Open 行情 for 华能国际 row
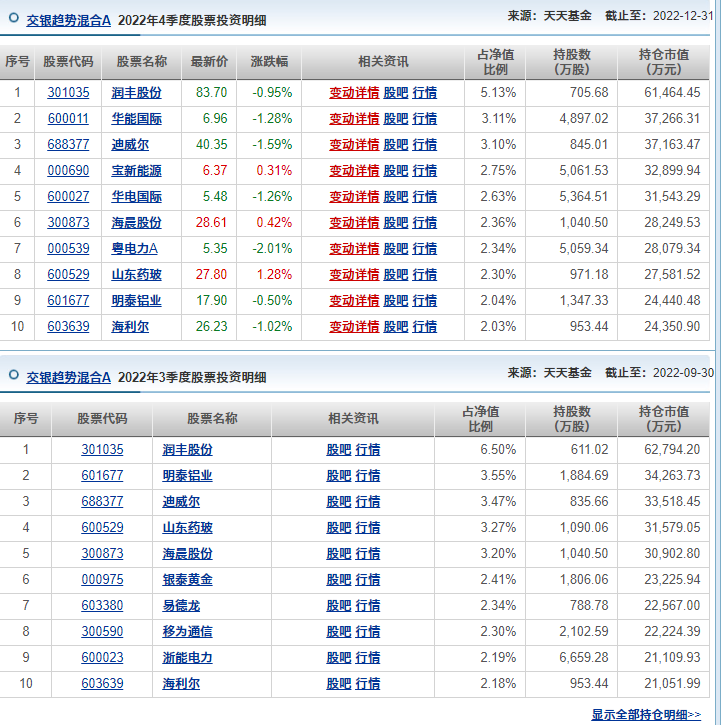 pyautogui.click(x=425, y=118)
